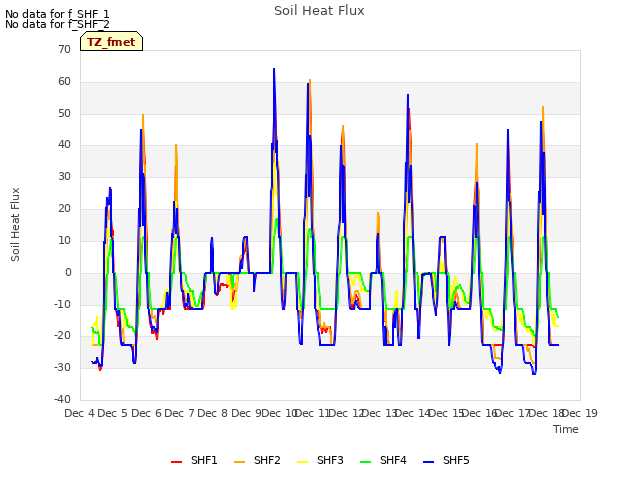640x480 pixels.
Task: Click the 10 tick on y-axis
Action: [64, 240]
